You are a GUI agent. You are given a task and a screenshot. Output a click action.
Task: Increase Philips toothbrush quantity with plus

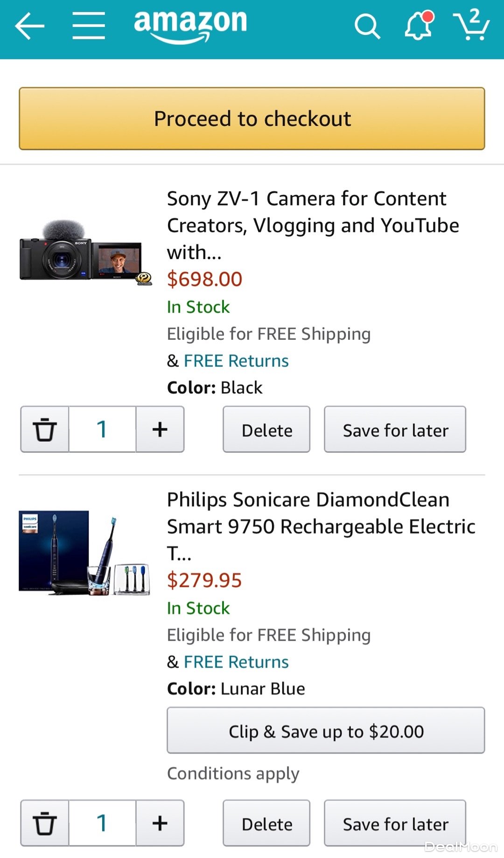click(160, 823)
